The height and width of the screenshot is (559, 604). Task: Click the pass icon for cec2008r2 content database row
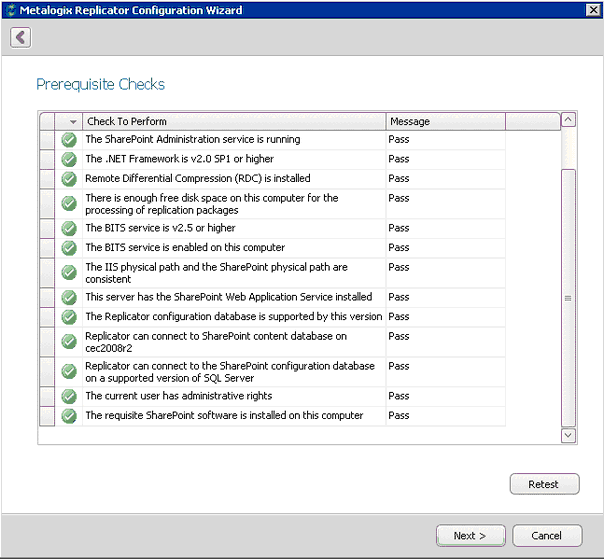pyautogui.click(x=69, y=341)
